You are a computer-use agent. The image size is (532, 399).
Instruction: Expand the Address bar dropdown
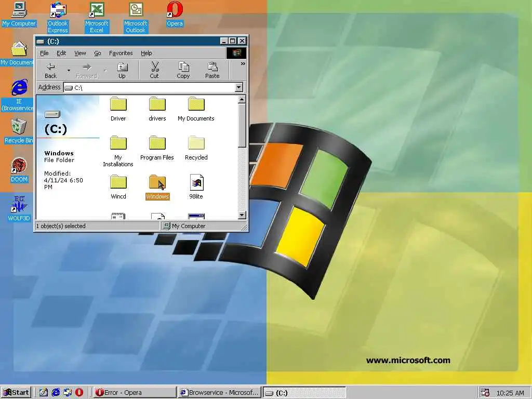(x=239, y=87)
